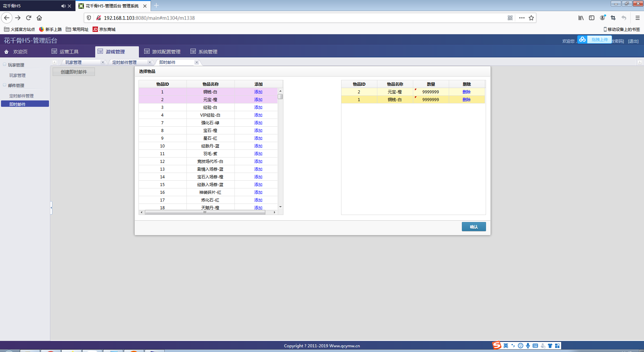Add item 宝石-橙 via 添加 link
The height and width of the screenshot is (352, 644).
click(x=258, y=131)
